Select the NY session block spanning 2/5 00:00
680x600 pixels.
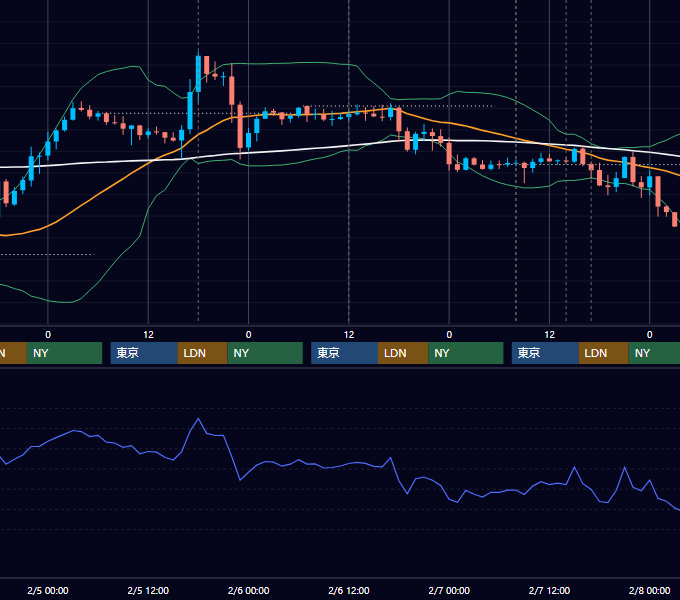[x=64, y=353]
